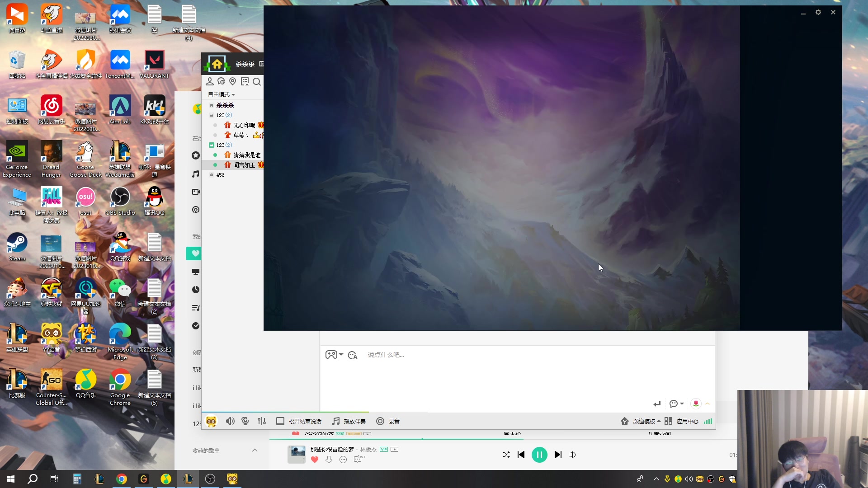Screen dimensions: 868x488
Task: Collapse the 收藏的歌单 section chevron
Action: click(x=255, y=450)
